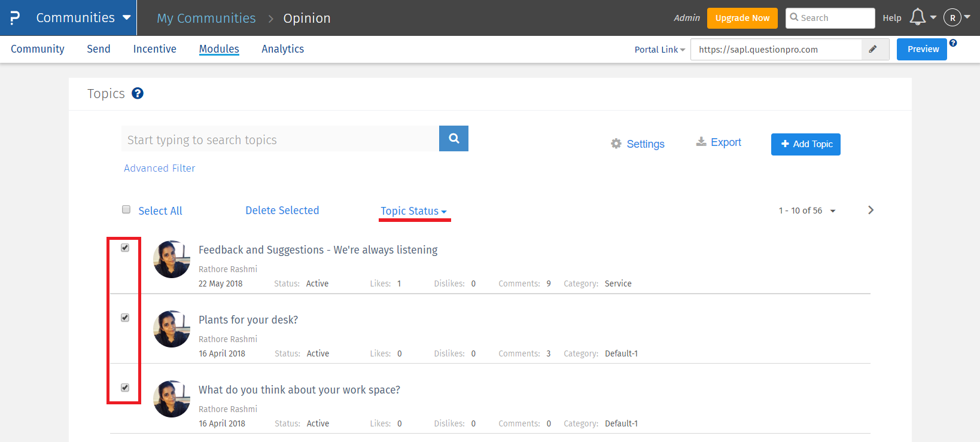980x442 pixels.
Task: Open the Incentive tab
Action: [x=154, y=49]
